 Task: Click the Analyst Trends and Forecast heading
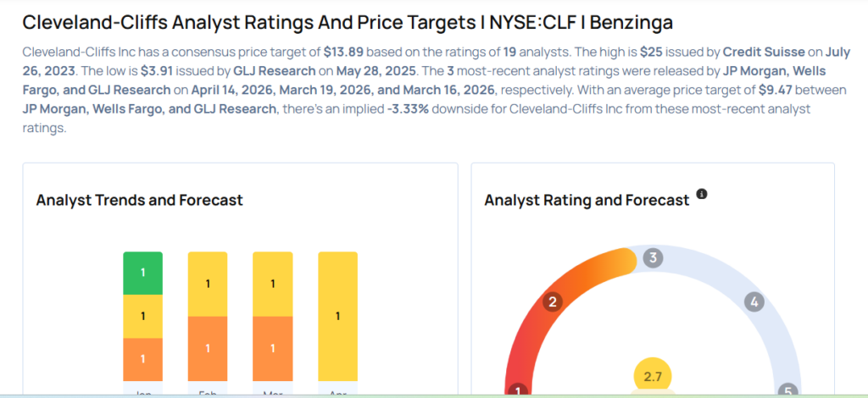pyautogui.click(x=139, y=201)
